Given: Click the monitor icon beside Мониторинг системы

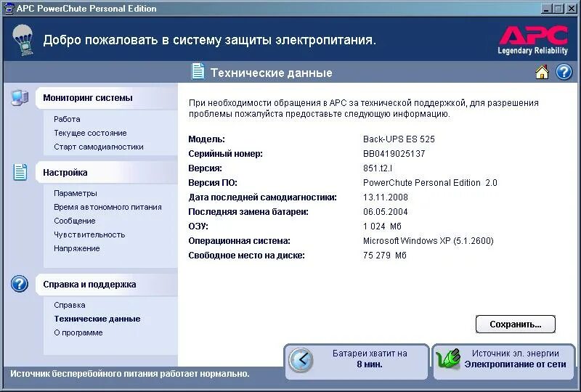Looking at the screenshot, I should 20,98.
